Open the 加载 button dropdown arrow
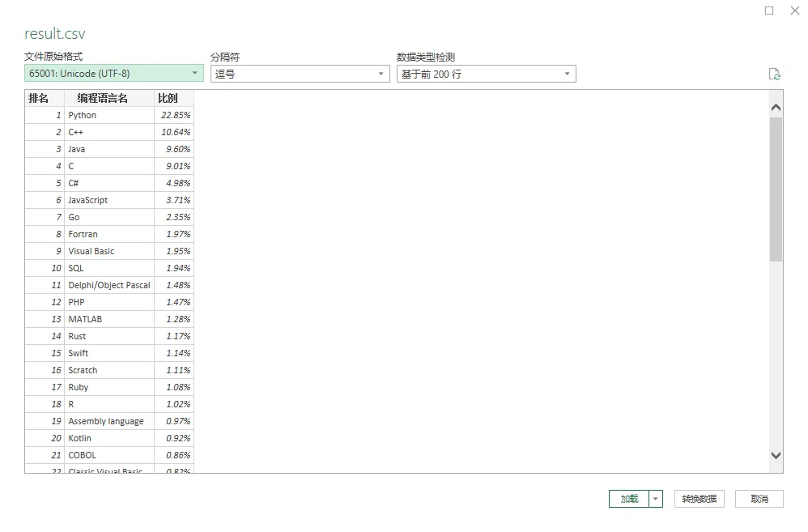Image resolution: width=808 pixels, height=532 pixels. [x=656, y=499]
